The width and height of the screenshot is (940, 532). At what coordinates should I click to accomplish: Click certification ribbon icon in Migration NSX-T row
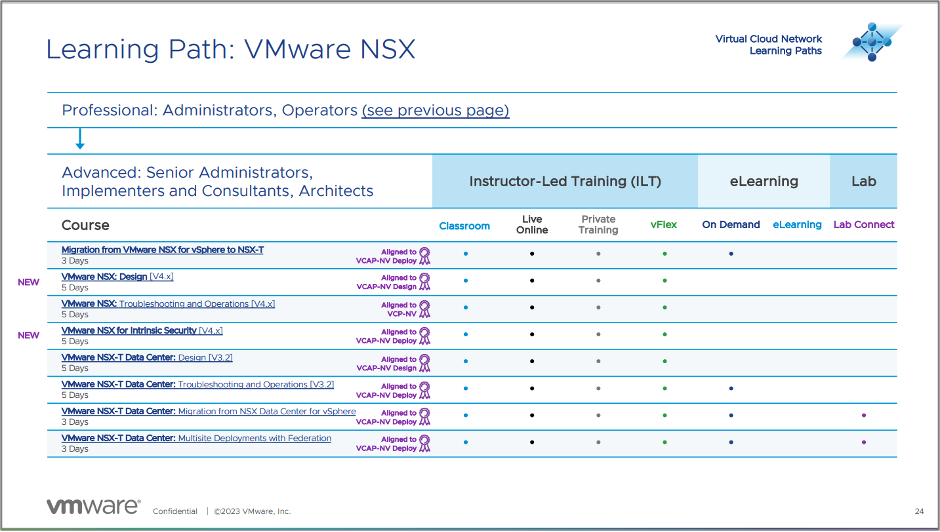[424, 256]
